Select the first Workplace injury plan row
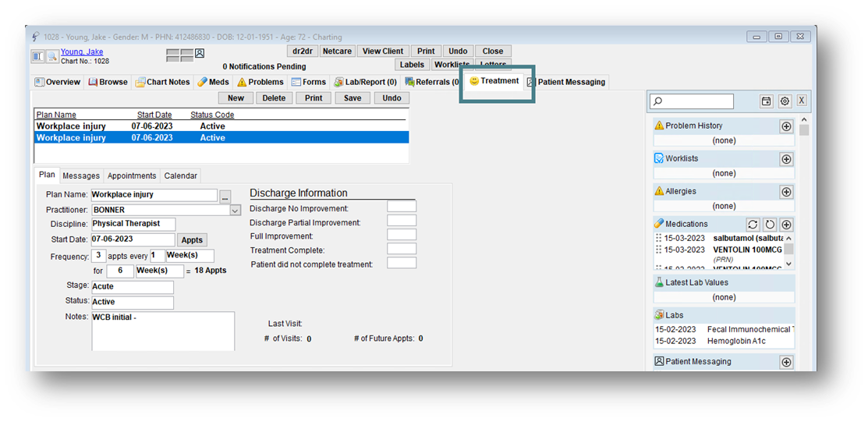 point(221,126)
